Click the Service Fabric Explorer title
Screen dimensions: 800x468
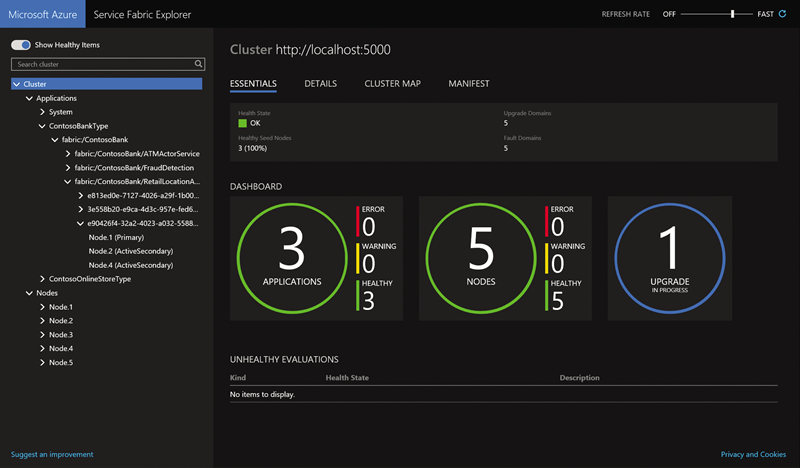pos(142,14)
